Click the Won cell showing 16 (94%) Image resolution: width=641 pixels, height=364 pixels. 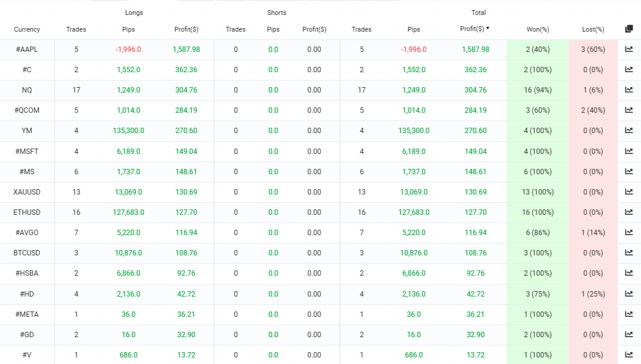click(x=537, y=90)
